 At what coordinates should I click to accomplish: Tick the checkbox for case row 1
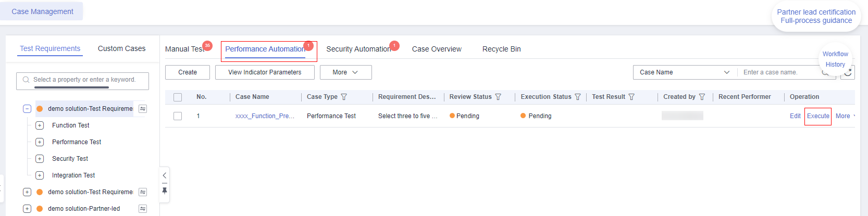(x=178, y=116)
